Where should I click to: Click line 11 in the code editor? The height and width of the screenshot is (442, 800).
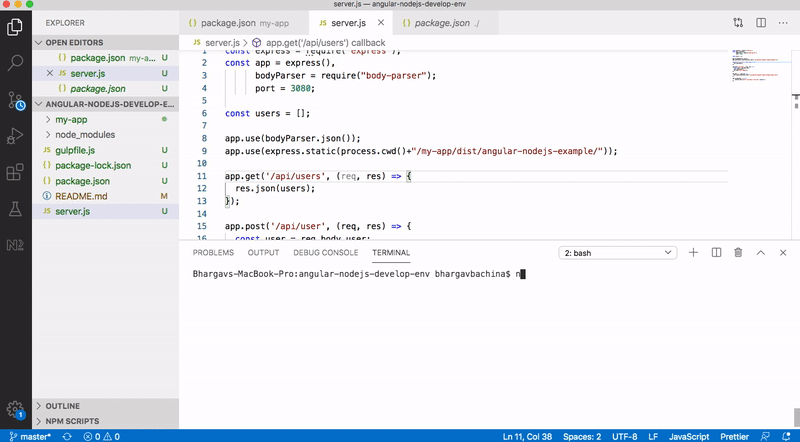pyautogui.click(x=476, y=176)
